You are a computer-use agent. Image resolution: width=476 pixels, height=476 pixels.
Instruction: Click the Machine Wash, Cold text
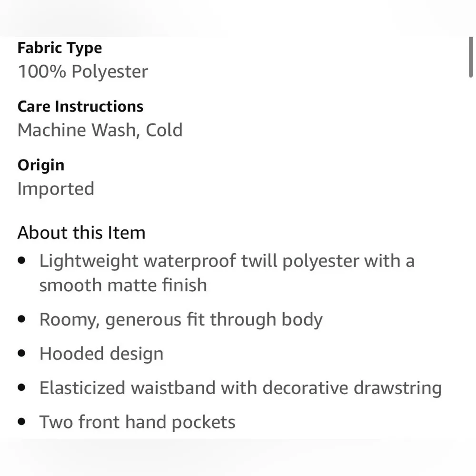100,130
